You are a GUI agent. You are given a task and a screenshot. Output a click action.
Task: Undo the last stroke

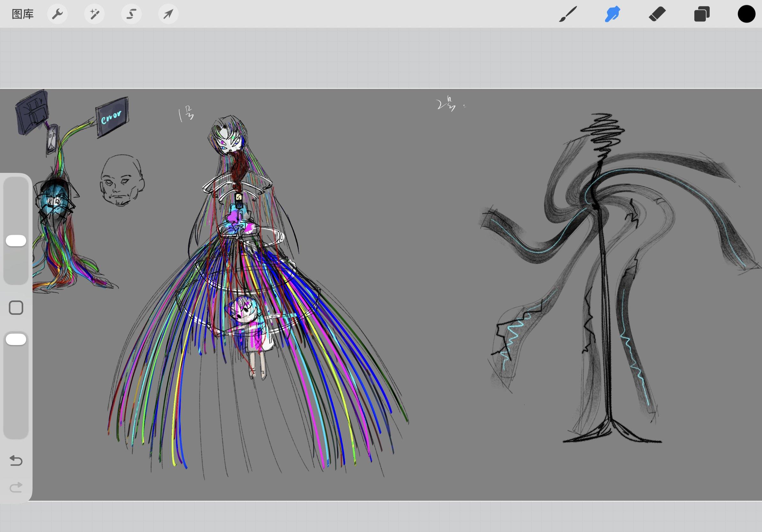tap(16, 461)
